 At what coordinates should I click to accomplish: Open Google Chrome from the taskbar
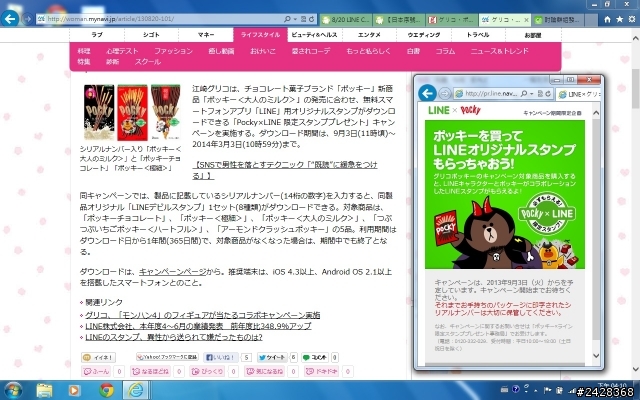[107, 390]
